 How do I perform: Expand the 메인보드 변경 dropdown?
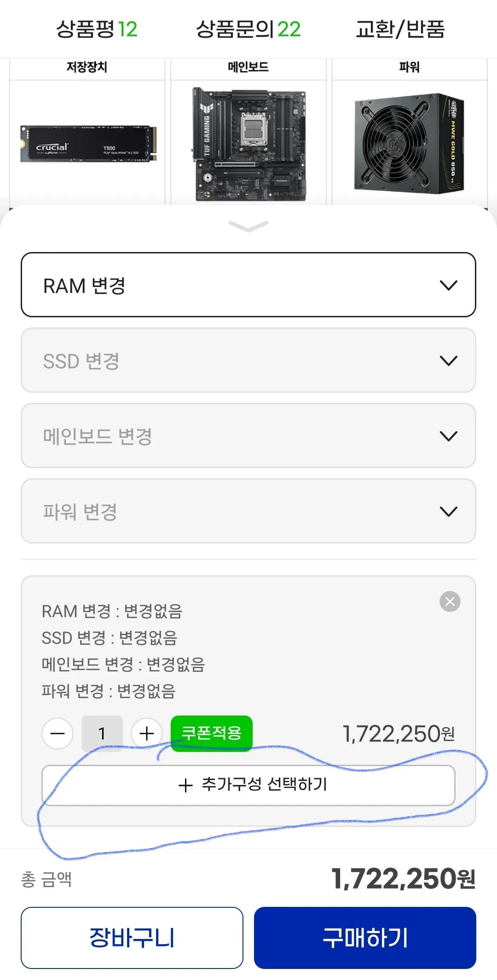(x=248, y=436)
